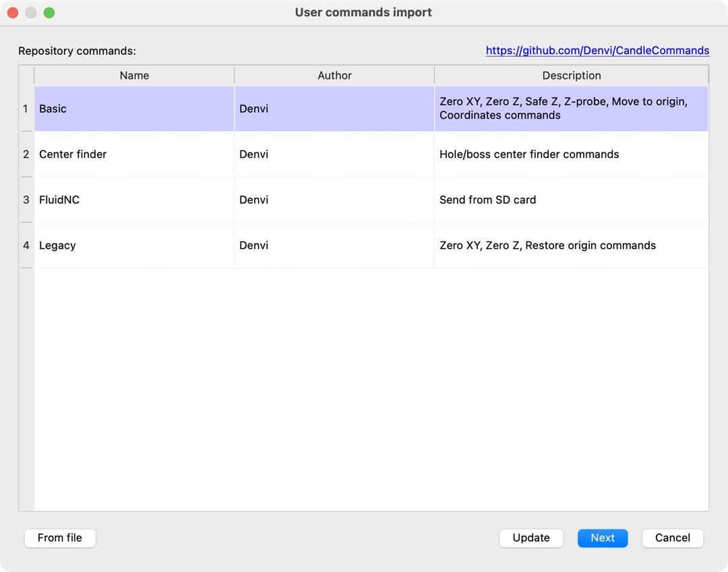Image resolution: width=728 pixels, height=572 pixels.
Task: Click the Cancel button
Action: [672, 538]
